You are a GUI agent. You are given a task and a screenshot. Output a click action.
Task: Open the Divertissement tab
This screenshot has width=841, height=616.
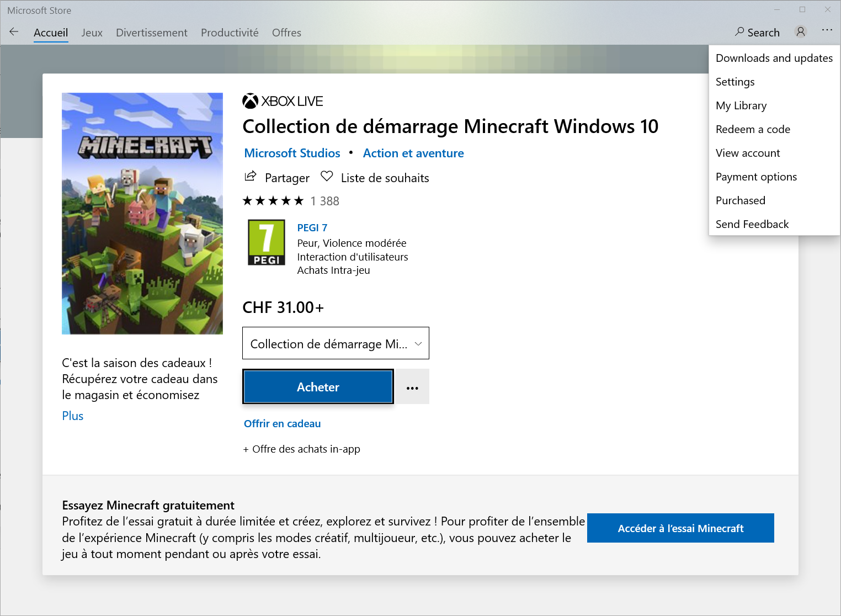152,33
